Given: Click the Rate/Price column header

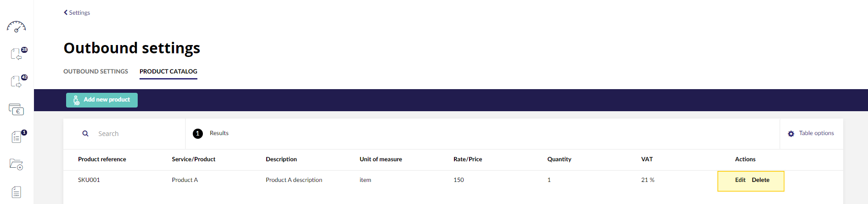Looking at the screenshot, I should click(468, 159).
